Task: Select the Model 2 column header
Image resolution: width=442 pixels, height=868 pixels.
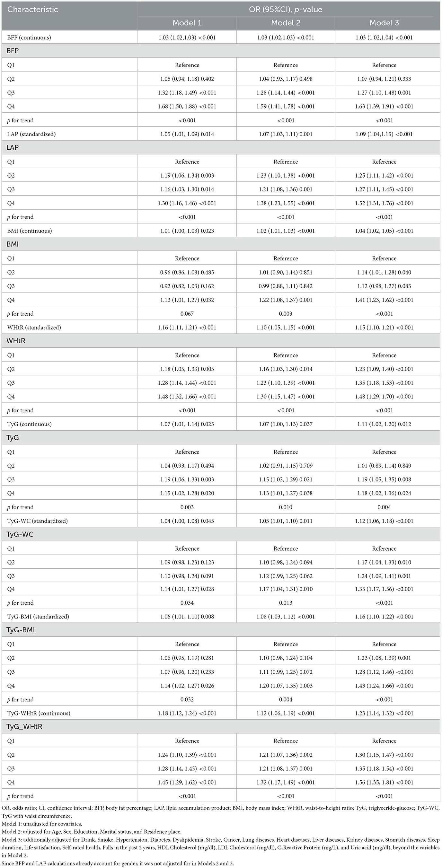Action: click(x=286, y=23)
